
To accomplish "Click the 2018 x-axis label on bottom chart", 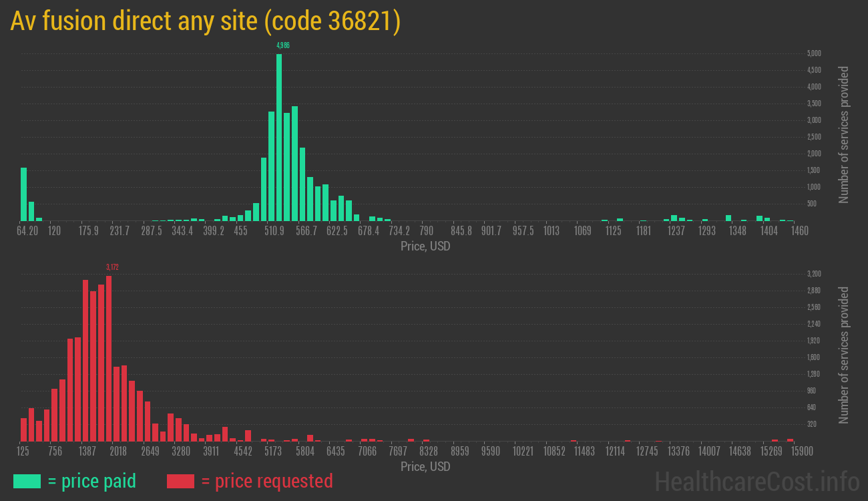I will (x=118, y=452).
